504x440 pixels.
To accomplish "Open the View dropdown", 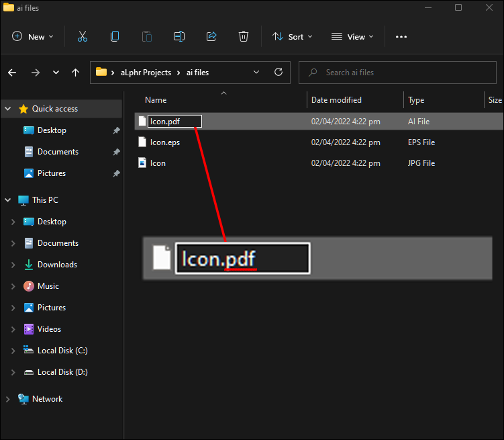I will coord(352,37).
